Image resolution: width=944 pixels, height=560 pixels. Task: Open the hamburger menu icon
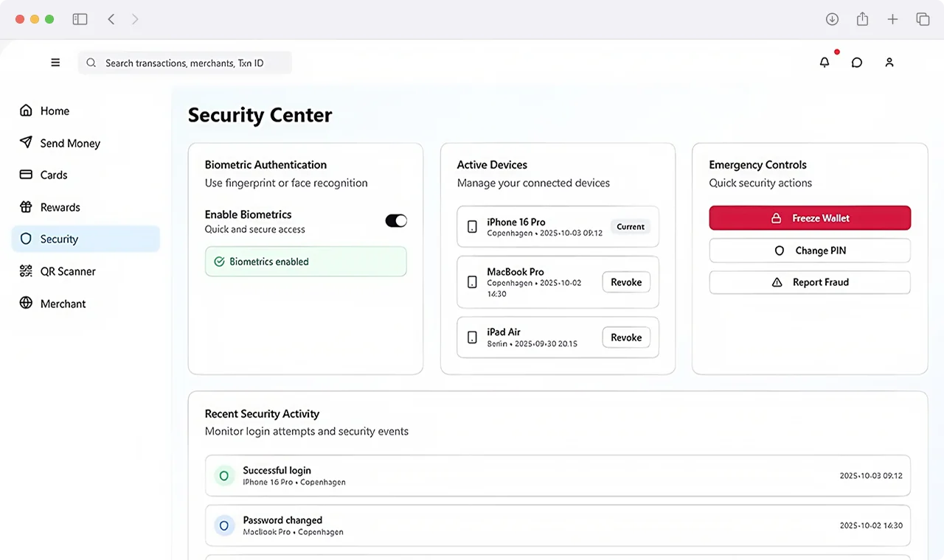click(55, 63)
